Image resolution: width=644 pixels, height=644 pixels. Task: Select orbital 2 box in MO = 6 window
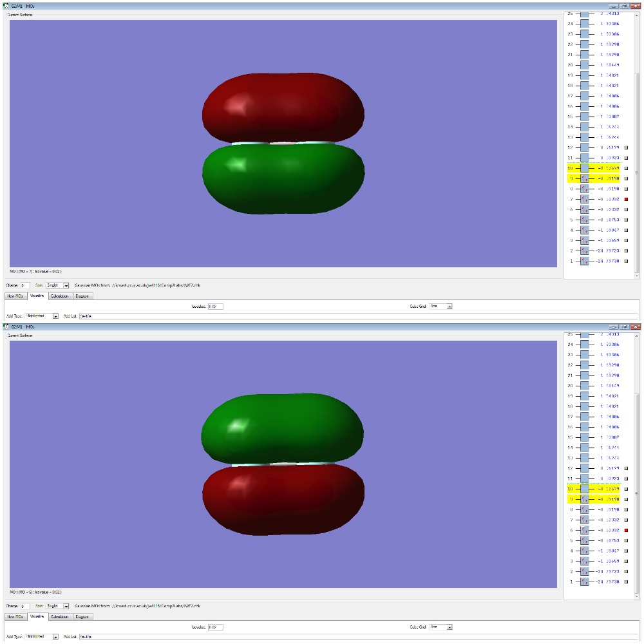(x=584, y=571)
